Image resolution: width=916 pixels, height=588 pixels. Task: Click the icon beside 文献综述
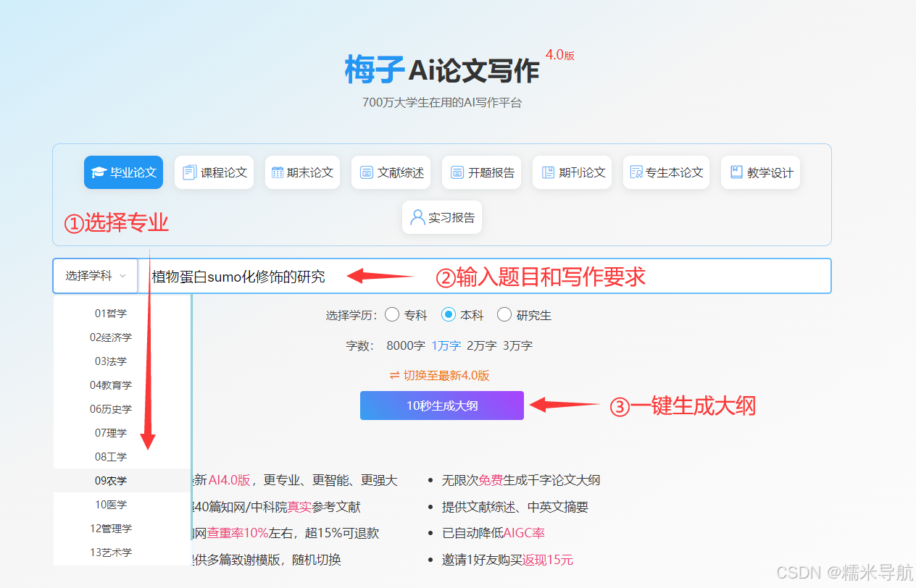click(366, 172)
